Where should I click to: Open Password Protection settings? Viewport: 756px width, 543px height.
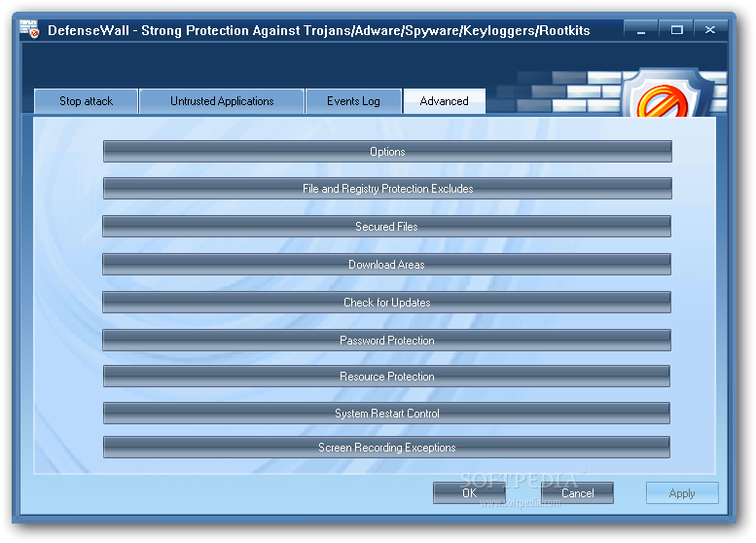point(386,340)
